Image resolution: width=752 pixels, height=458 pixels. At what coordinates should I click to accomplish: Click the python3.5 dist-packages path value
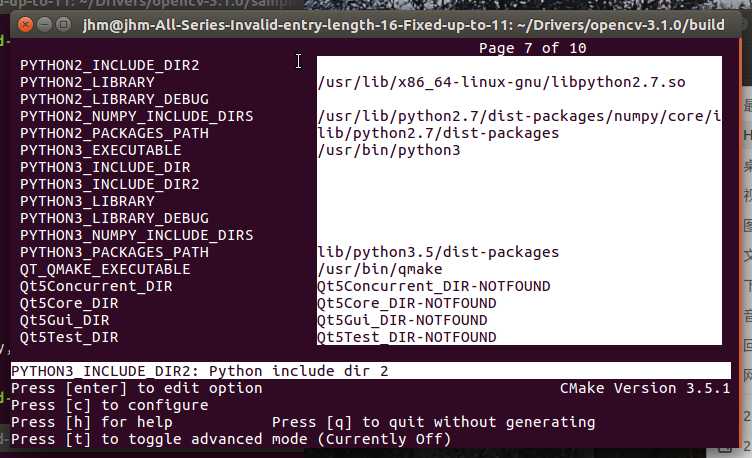[438, 252]
